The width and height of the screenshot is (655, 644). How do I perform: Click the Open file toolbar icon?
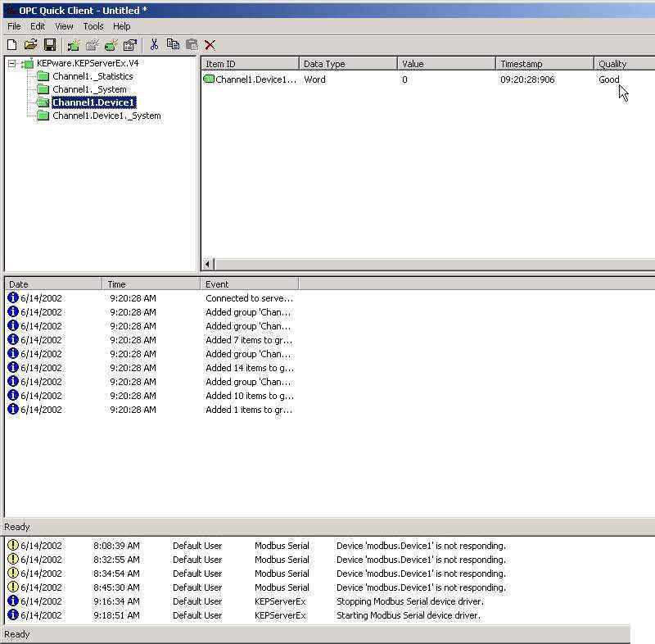[x=30, y=44]
